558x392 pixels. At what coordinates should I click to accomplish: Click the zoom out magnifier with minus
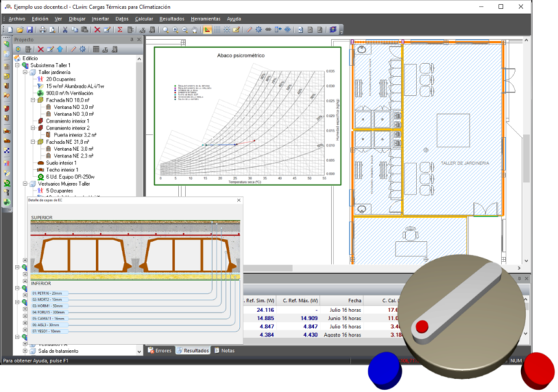click(185, 30)
